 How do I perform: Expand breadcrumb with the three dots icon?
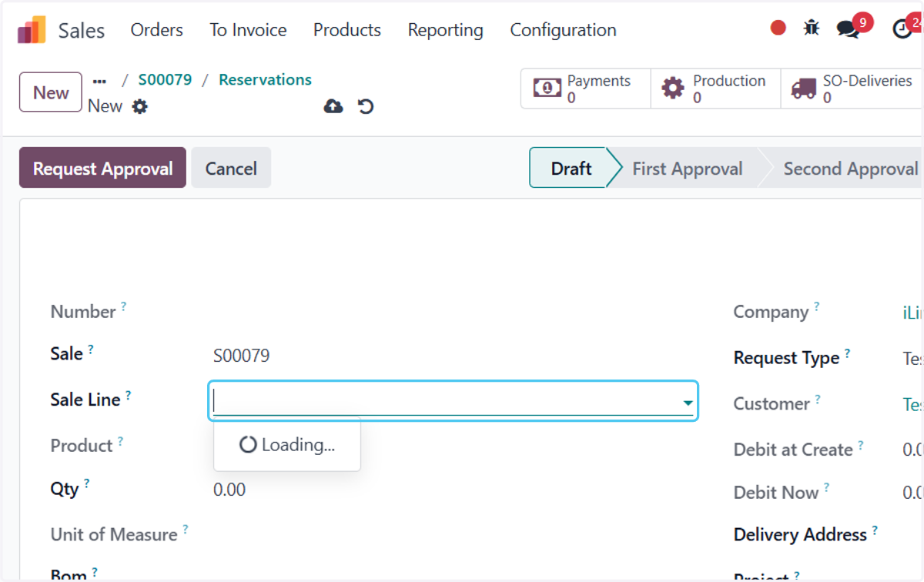[99, 80]
